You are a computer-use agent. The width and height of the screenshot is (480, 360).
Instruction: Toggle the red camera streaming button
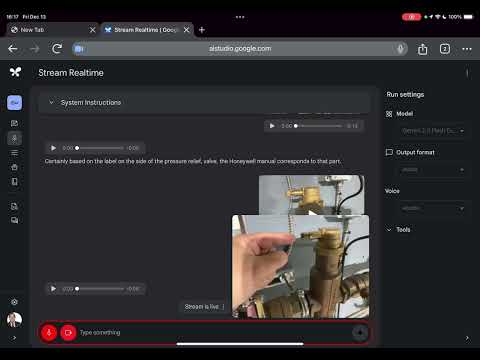tap(68, 332)
